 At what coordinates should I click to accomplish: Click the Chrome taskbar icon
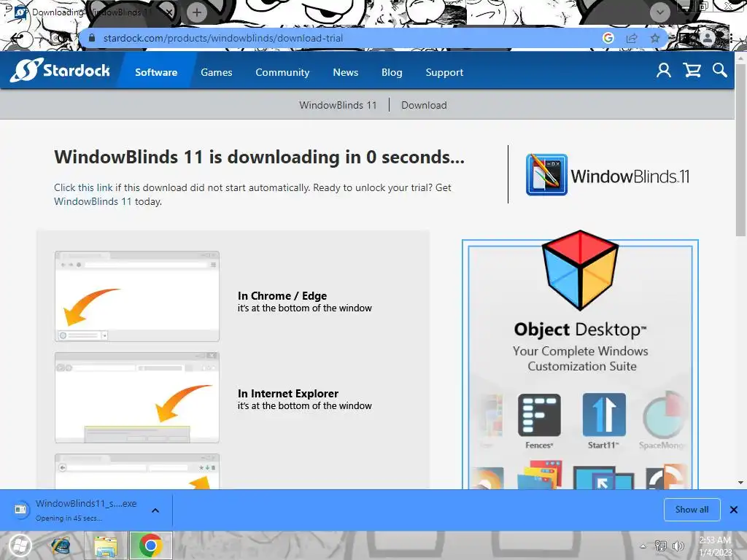click(150, 545)
